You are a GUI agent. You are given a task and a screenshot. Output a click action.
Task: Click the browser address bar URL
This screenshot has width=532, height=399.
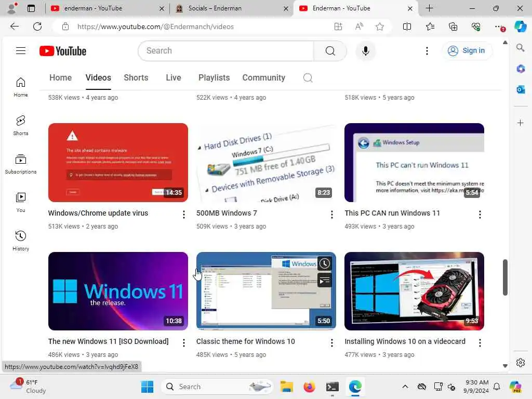coord(155,26)
